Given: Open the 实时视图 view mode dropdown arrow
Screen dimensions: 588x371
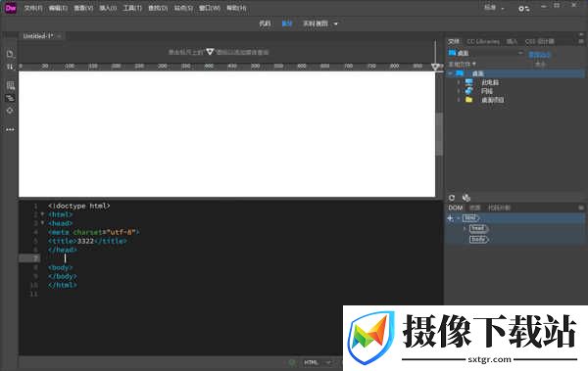Looking at the screenshot, I should [x=335, y=24].
